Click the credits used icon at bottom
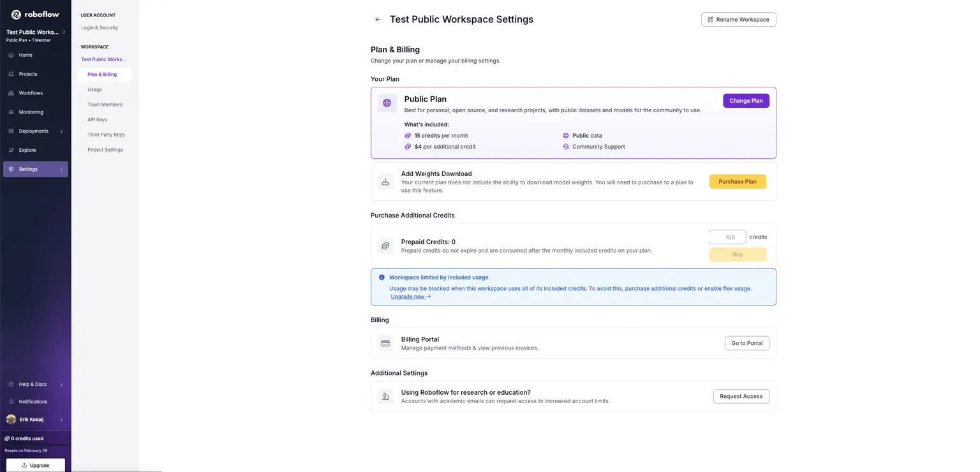Image resolution: width=980 pixels, height=472 pixels. tap(7, 439)
